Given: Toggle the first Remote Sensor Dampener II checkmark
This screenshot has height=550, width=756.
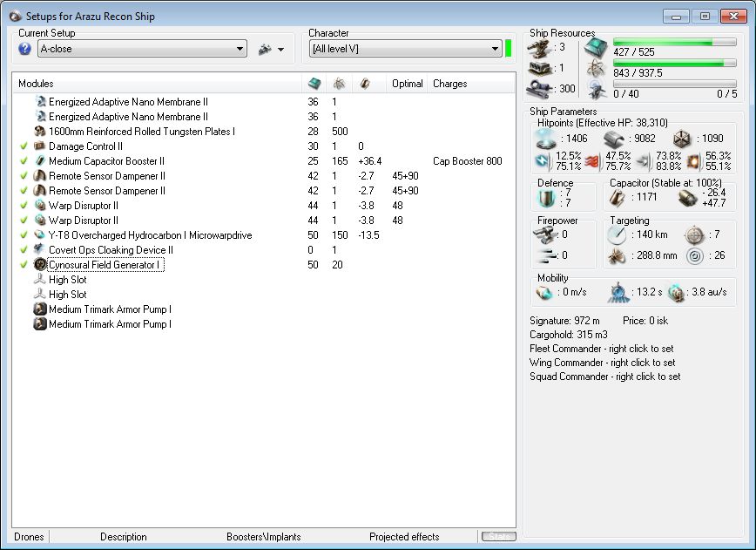Looking at the screenshot, I should (x=24, y=175).
